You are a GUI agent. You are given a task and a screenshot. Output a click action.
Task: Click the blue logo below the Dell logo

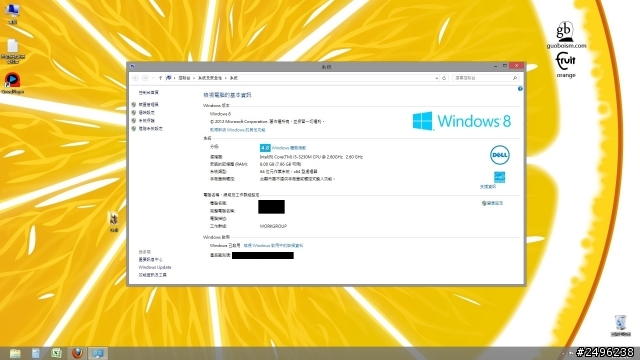coord(499,177)
